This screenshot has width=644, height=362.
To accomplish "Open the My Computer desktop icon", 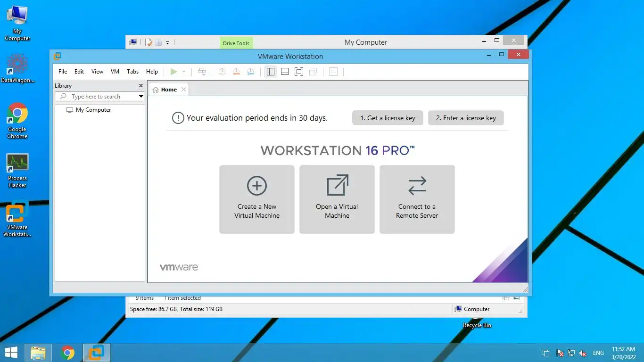I will (x=17, y=24).
